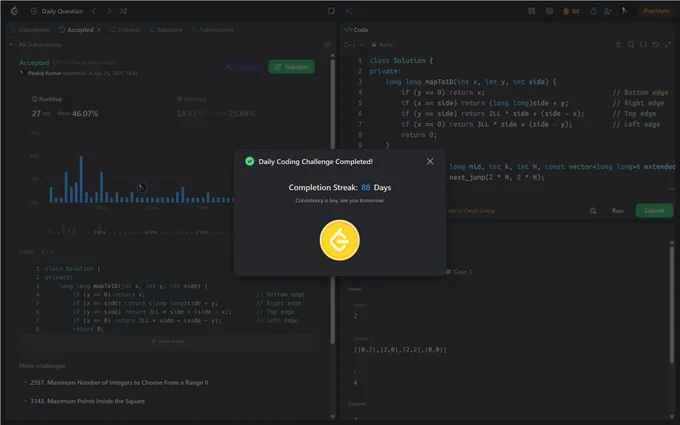The height and width of the screenshot is (425, 680).
Task: Click the bookmark icon in editor toolbar
Action: [x=631, y=45]
